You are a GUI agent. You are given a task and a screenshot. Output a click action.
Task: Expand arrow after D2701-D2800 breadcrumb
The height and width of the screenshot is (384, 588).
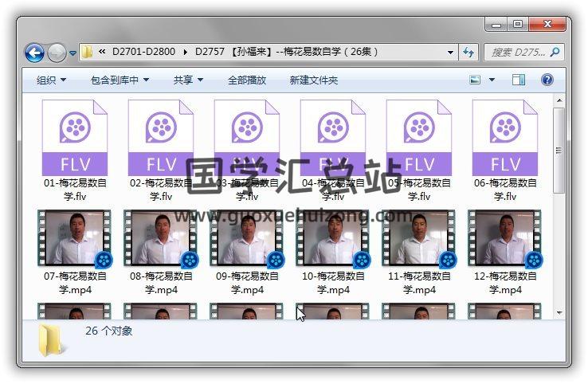click(186, 52)
